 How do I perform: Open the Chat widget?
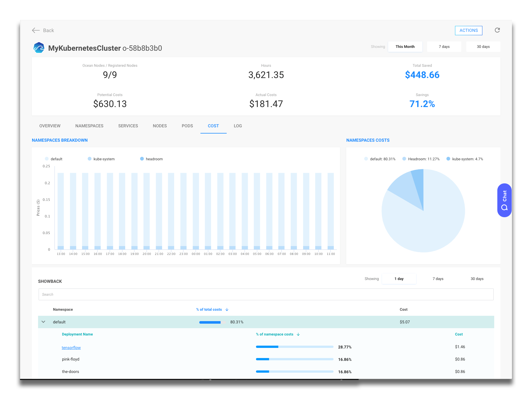tap(504, 200)
